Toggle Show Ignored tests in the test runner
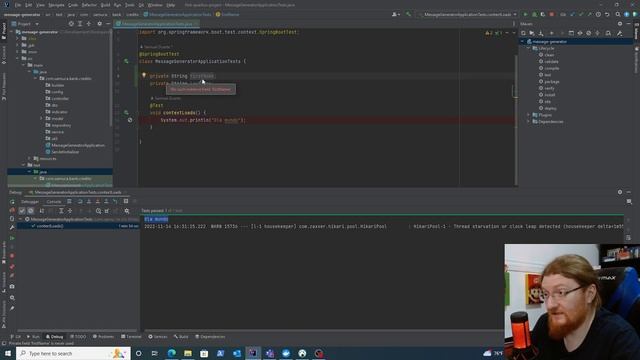 click(x=31, y=211)
